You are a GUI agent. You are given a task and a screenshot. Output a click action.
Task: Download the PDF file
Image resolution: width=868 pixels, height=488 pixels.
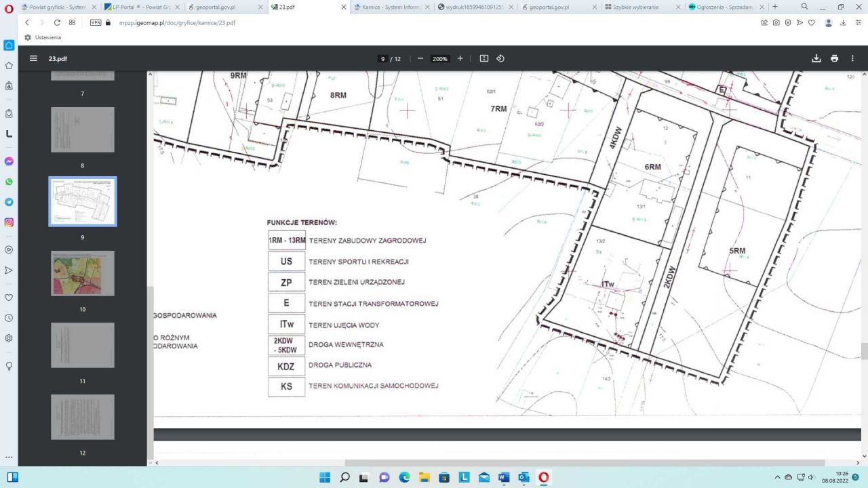click(816, 58)
